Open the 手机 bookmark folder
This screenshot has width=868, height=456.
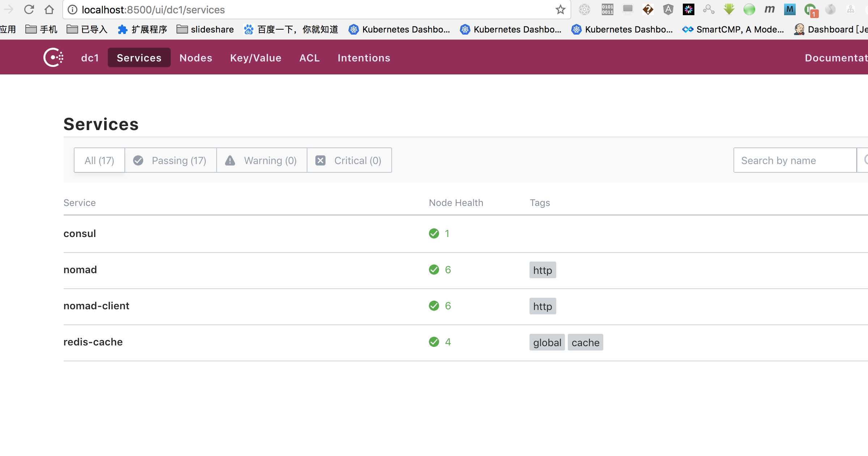[x=41, y=29]
